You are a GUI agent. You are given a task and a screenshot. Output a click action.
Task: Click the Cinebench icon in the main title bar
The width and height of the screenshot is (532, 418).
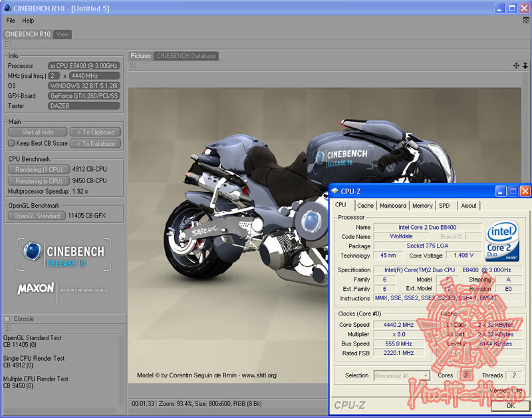(x=7, y=7)
